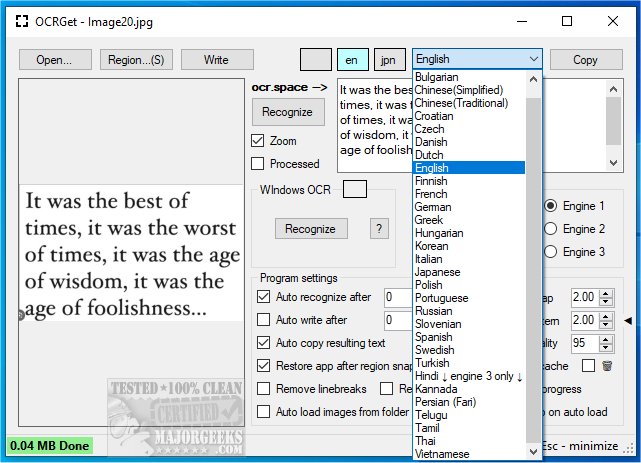Click the blank language shortcut button
641x463 pixels.
tap(316, 60)
